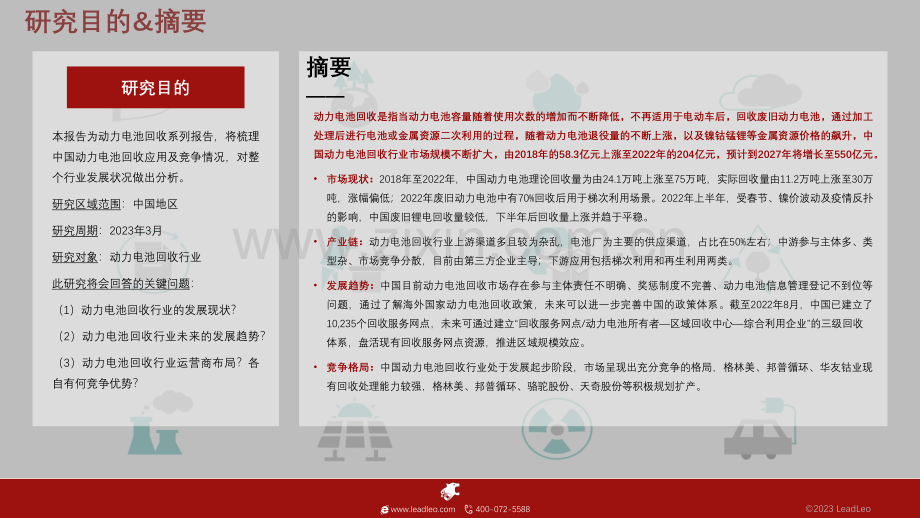Click question (1) 动力电池回收行业的发展现状?
The height and width of the screenshot is (518, 920).
[x=147, y=310]
